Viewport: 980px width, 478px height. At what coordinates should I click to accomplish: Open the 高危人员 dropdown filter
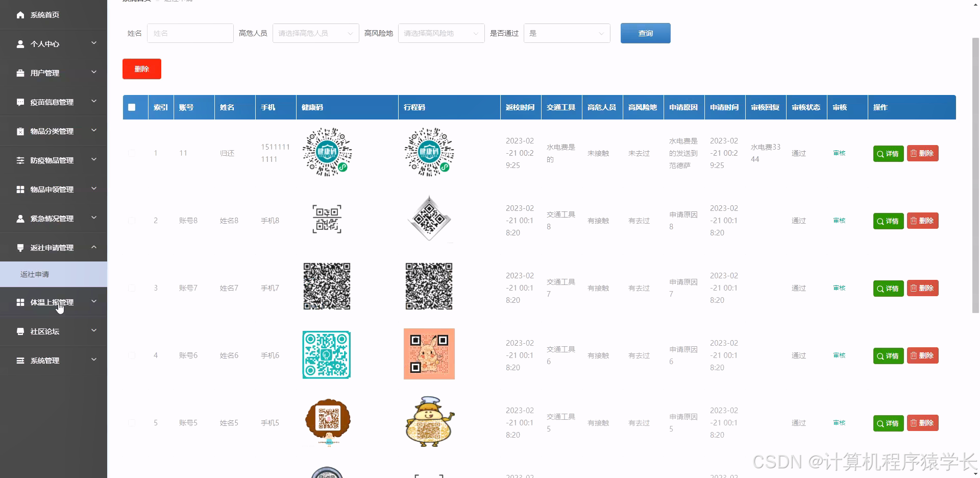315,33
